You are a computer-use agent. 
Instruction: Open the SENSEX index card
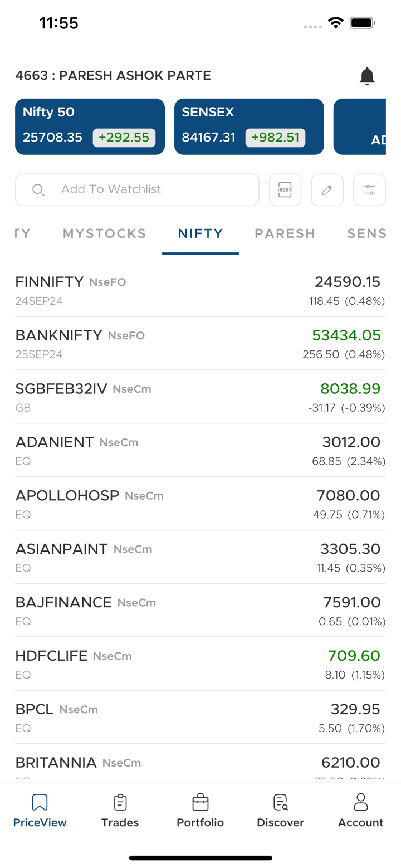point(249,126)
